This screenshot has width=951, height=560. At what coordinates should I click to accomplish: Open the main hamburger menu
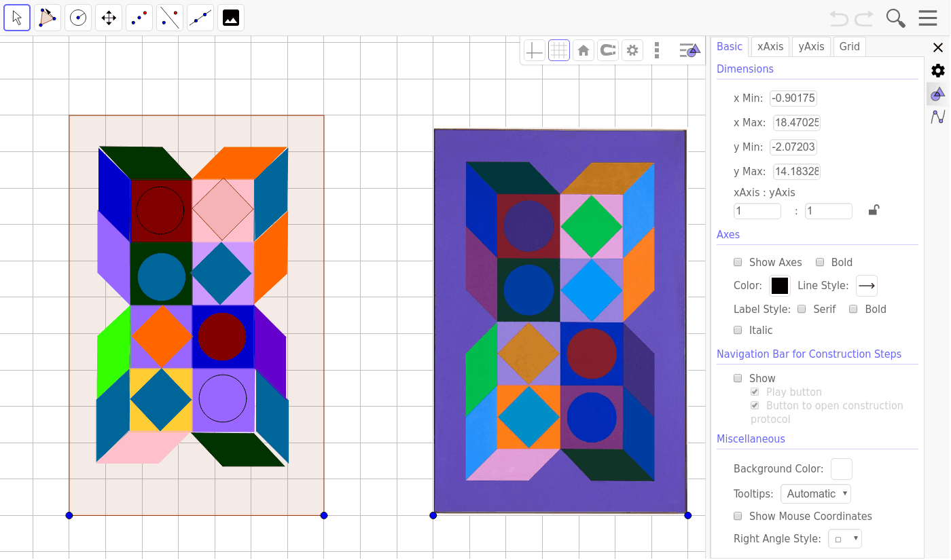pyautogui.click(x=928, y=18)
